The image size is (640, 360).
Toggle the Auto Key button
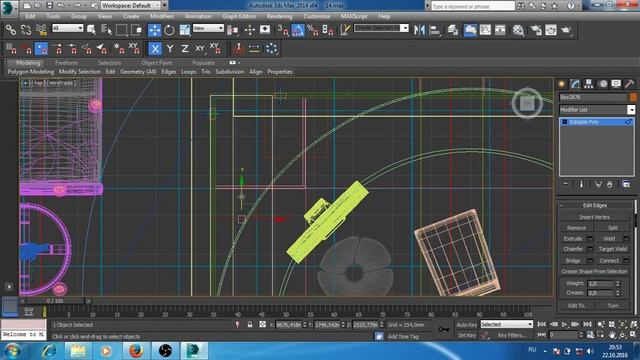[x=467, y=325]
